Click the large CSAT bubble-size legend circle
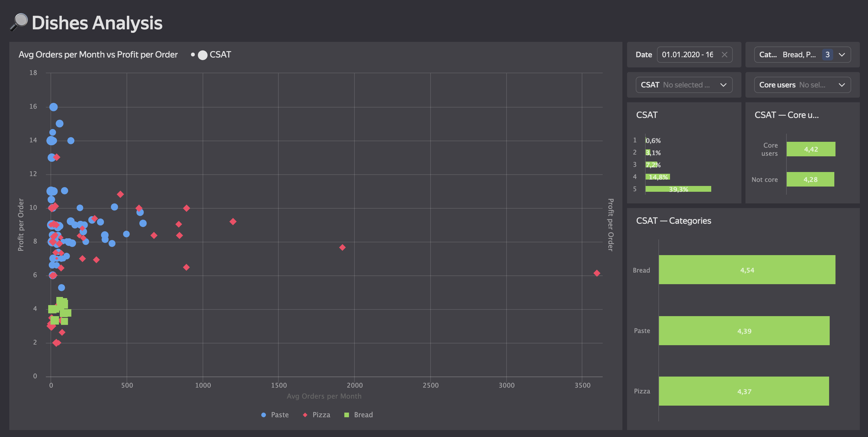The height and width of the screenshot is (437, 868). pyautogui.click(x=203, y=55)
